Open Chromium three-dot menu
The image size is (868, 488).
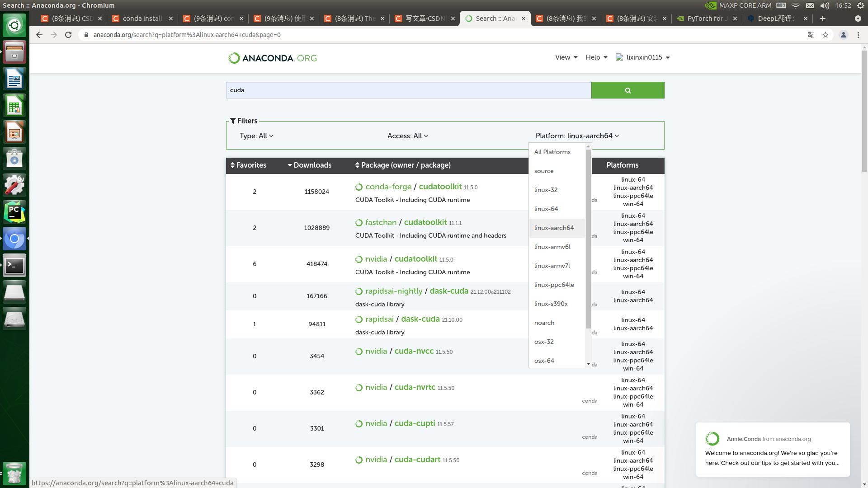tap(858, 35)
